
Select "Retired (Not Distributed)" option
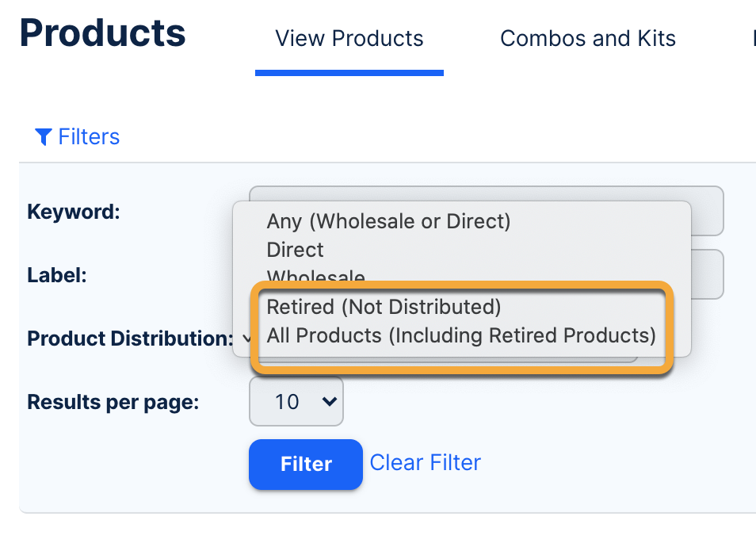point(384,307)
